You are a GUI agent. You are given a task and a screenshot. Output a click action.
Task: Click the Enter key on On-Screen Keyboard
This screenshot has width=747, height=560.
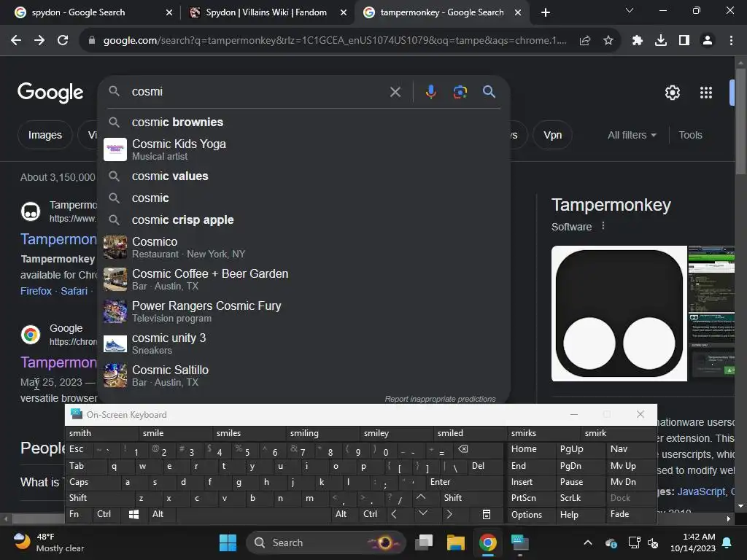pyautogui.click(x=465, y=482)
